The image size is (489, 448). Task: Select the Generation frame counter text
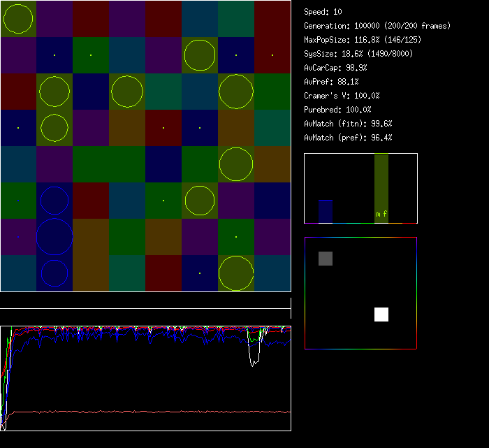click(377, 26)
